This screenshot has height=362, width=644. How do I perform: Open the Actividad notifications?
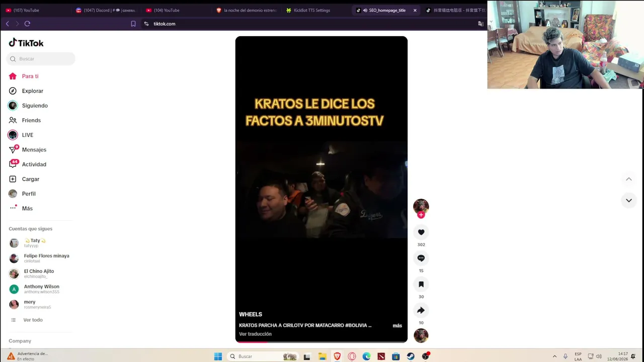coord(28,164)
